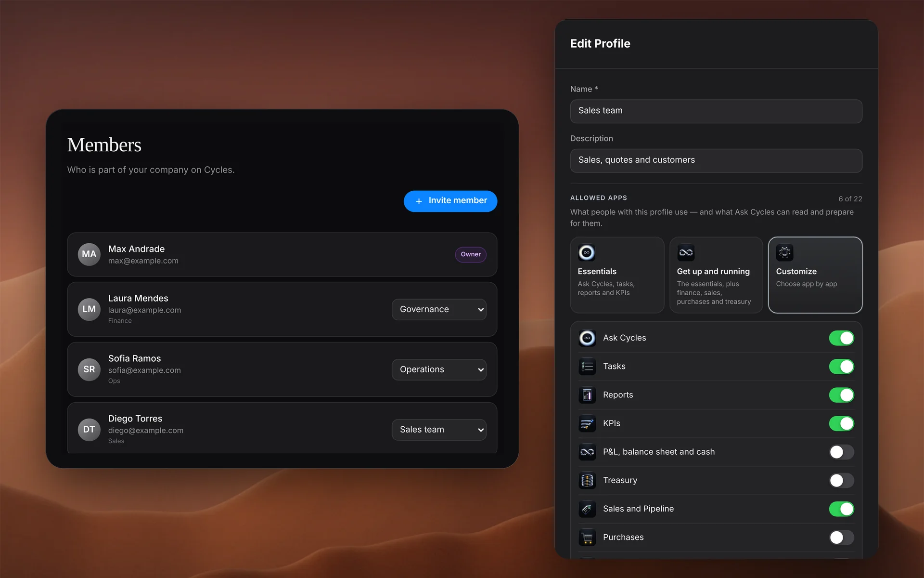Enable P&L, balance sheet and cash
Viewport: 924px width, 578px height.
[x=841, y=452]
